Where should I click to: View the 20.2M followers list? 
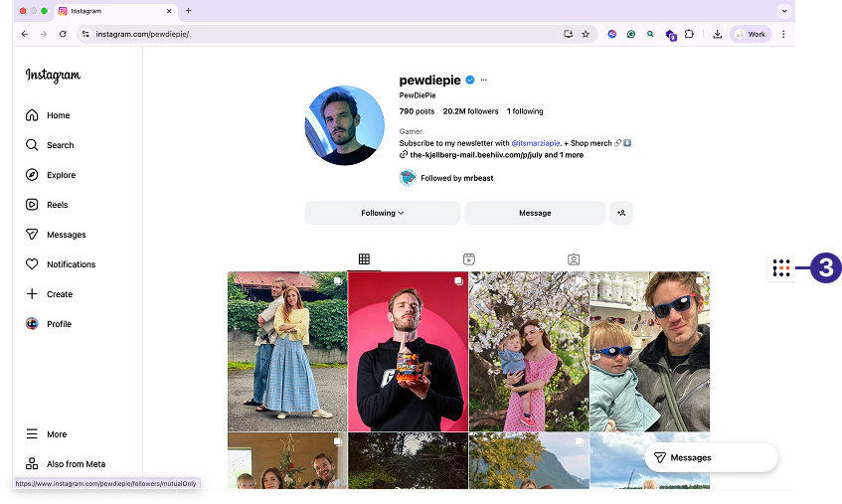point(470,111)
